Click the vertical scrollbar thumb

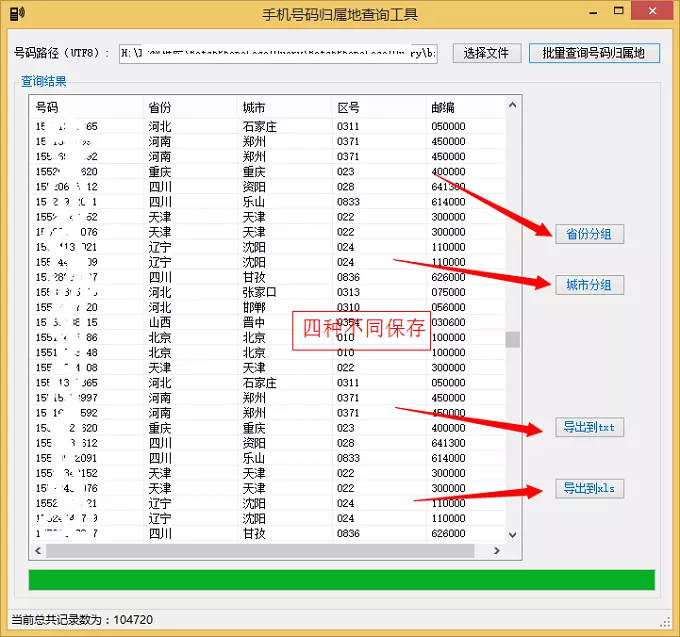click(513, 340)
